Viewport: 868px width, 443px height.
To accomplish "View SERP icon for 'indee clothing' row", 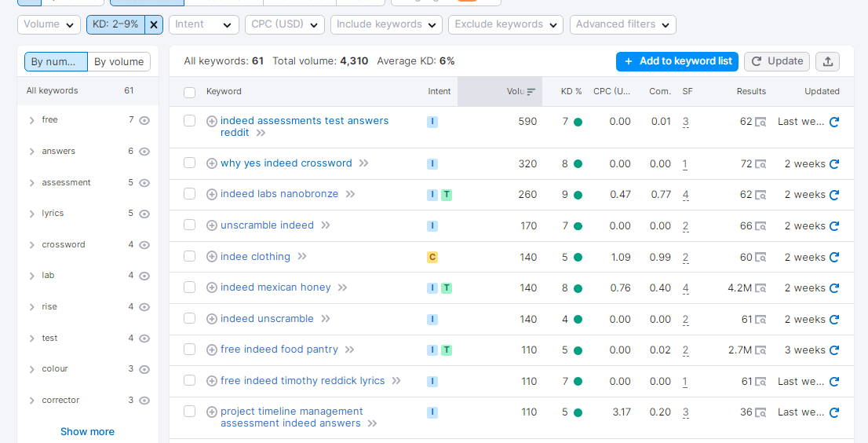I will 760,258.
